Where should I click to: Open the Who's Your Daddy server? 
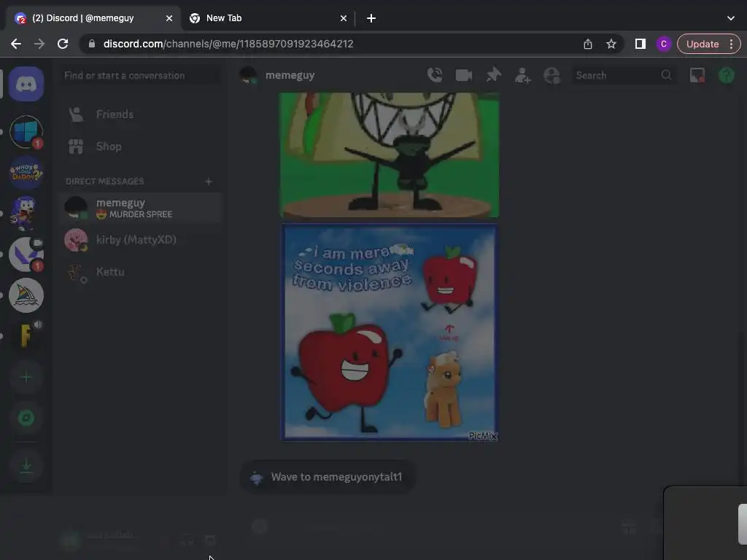pos(26,172)
